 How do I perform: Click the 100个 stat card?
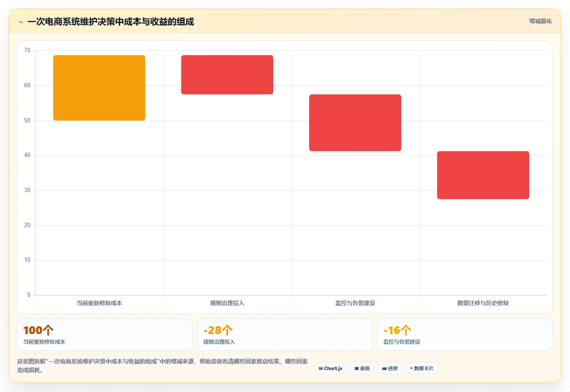(x=105, y=335)
